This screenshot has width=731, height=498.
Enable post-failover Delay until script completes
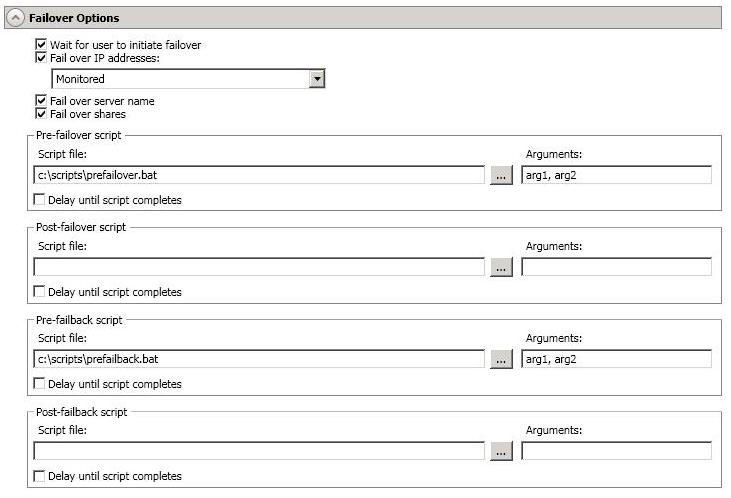pos(40,291)
